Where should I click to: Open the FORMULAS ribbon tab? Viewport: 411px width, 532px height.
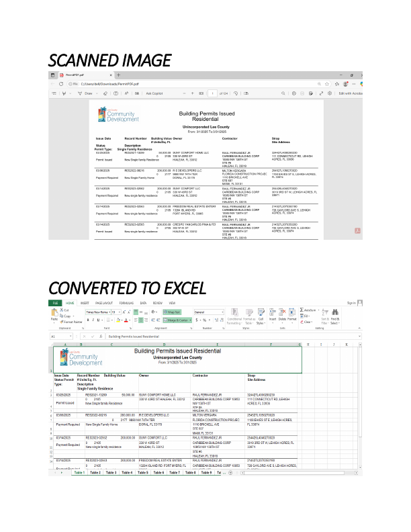pos(126,303)
